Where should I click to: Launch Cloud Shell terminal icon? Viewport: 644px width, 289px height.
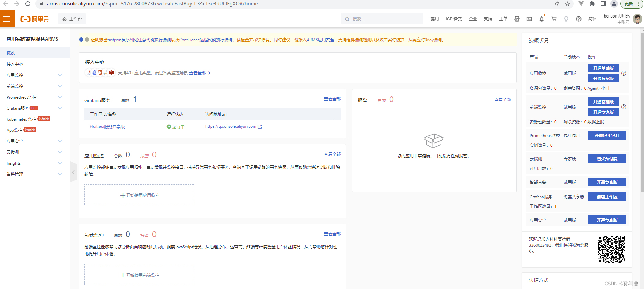pyautogui.click(x=529, y=19)
